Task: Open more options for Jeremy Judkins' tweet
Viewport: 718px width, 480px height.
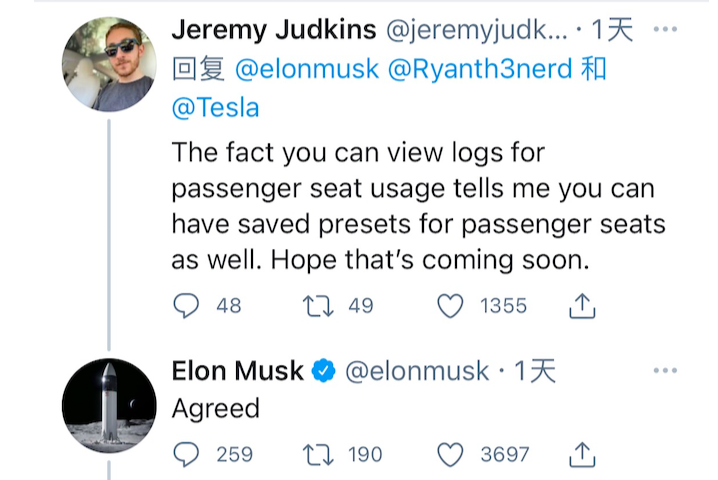Action: tap(665, 30)
